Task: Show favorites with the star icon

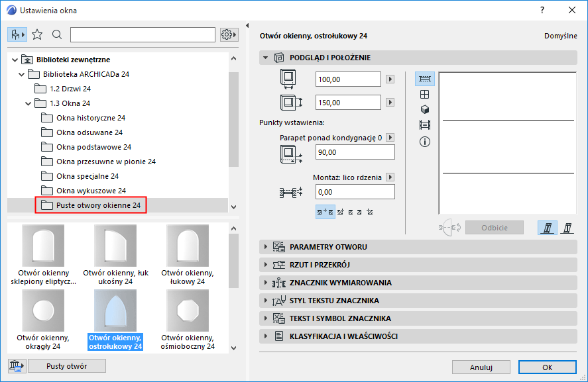Action: [37, 35]
